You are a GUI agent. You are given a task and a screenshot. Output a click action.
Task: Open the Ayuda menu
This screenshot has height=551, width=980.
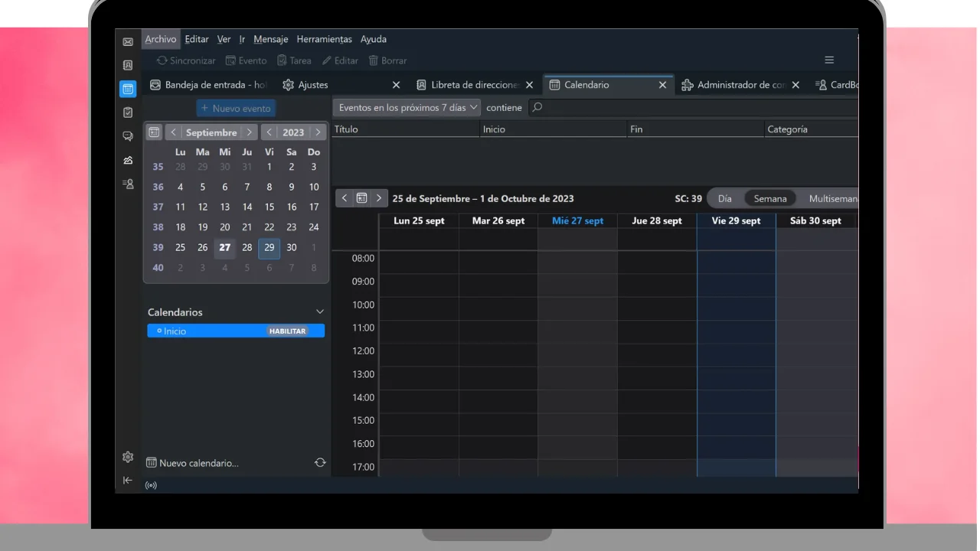pos(374,39)
